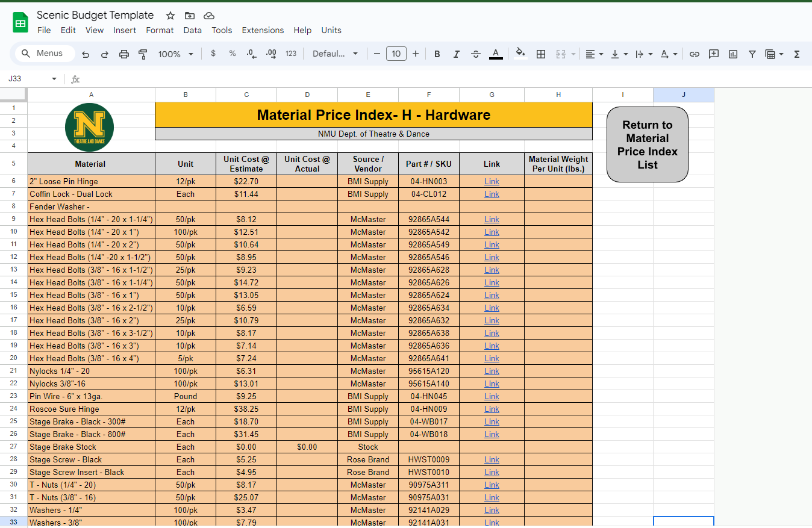Click the Redo arrow icon
The height and width of the screenshot is (528, 812).
(104, 54)
